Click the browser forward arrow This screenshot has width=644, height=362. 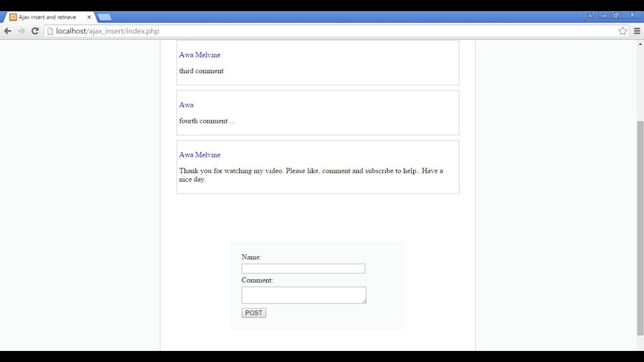[21, 31]
